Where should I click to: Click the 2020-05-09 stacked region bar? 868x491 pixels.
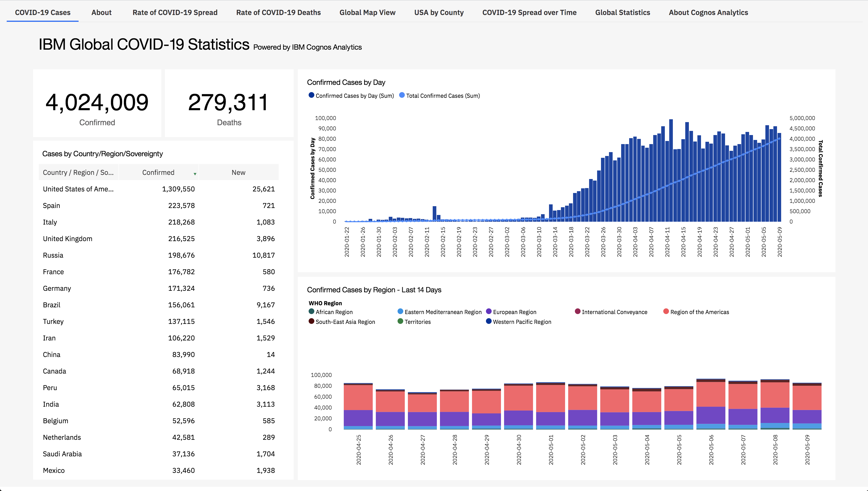tap(807, 406)
